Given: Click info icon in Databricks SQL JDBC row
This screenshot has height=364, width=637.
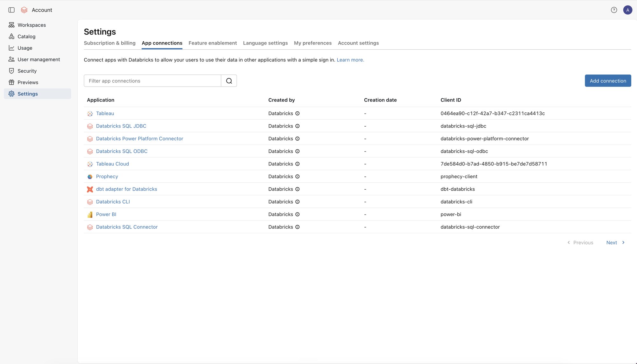Looking at the screenshot, I should click(297, 126).
